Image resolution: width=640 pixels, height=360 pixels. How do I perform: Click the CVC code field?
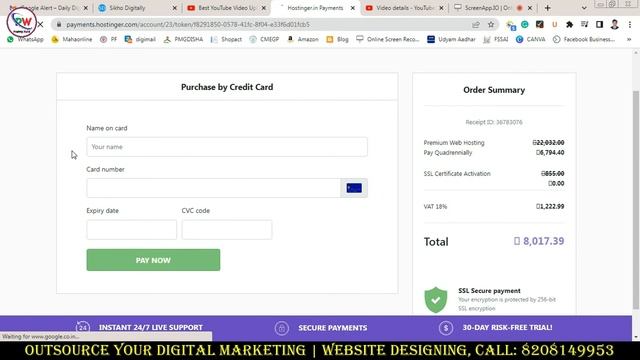227,230
